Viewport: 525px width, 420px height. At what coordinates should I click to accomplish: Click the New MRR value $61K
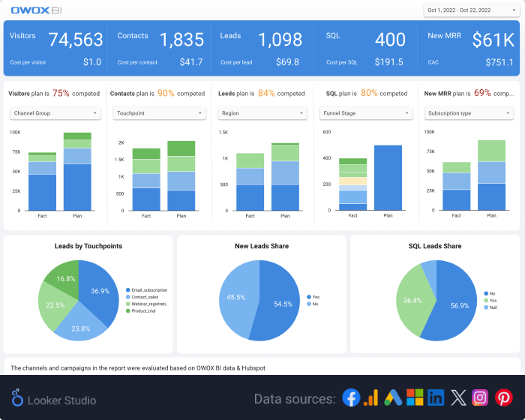493,40
